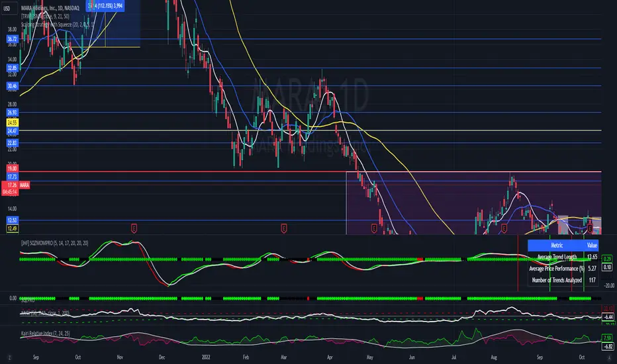This screenshot has height=364, width=617.
Task: Click the 38.00 price axis value
Action: tap(12, 29)
